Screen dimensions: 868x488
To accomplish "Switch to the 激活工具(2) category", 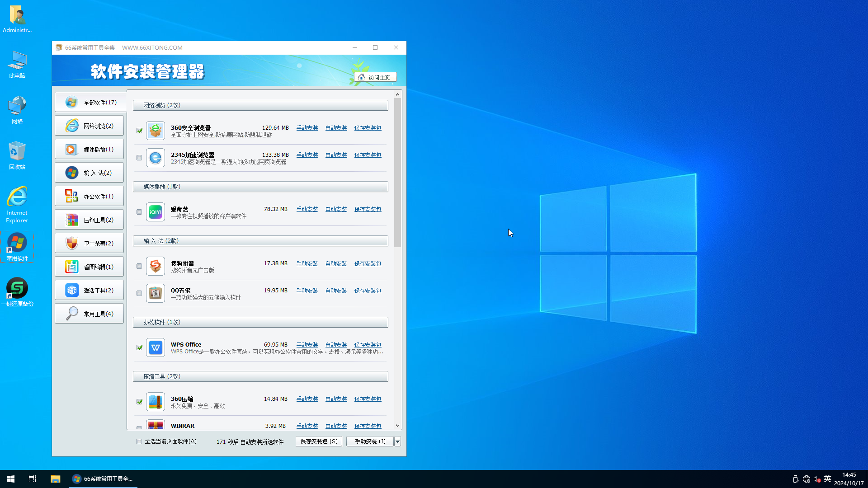I will [89, 291].
